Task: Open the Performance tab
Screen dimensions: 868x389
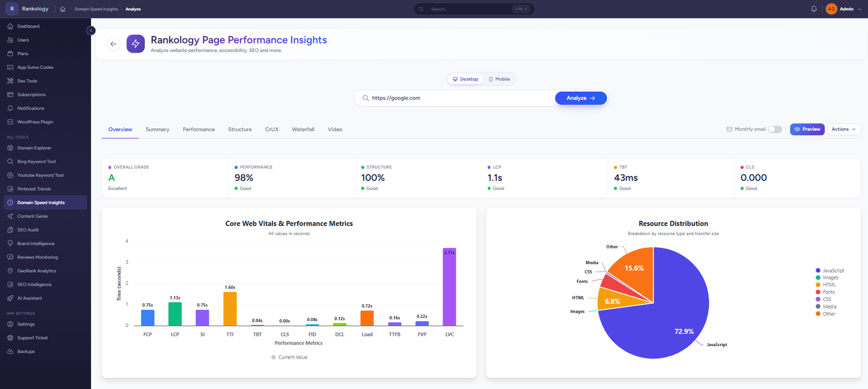Action: click(199, 129)
